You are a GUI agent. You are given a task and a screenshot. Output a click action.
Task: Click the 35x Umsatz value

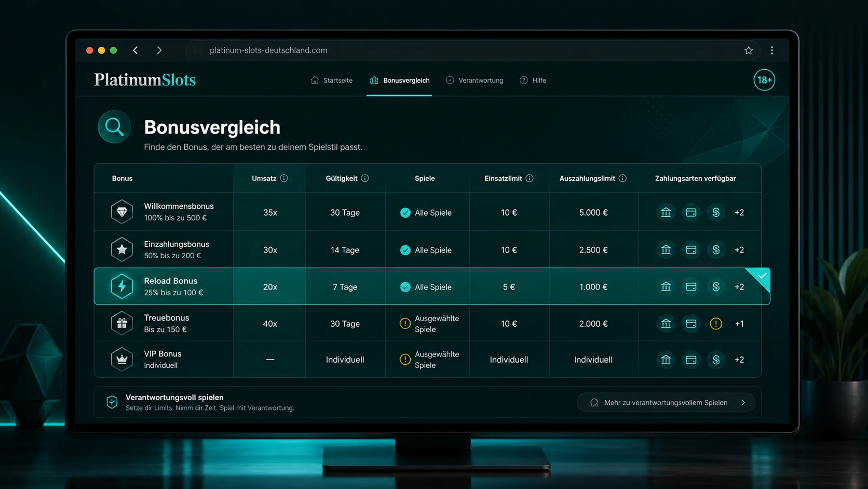click(270, 212)
